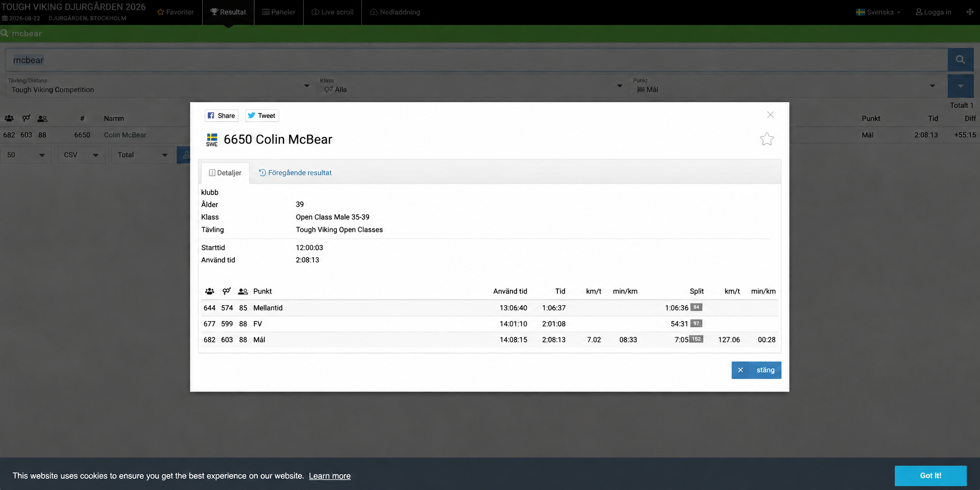Click search icon in green bar
980x490 pixels.
point(5,33)
